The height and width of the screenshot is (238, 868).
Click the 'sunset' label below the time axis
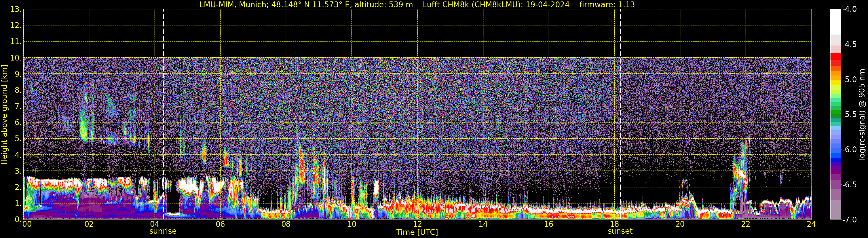(x=620, y=231)
